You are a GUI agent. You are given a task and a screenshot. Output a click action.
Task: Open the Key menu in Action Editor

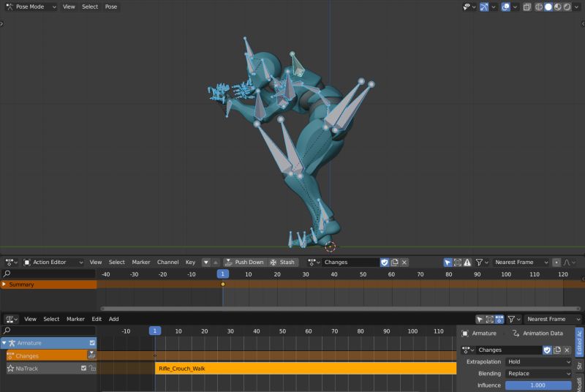190,263
